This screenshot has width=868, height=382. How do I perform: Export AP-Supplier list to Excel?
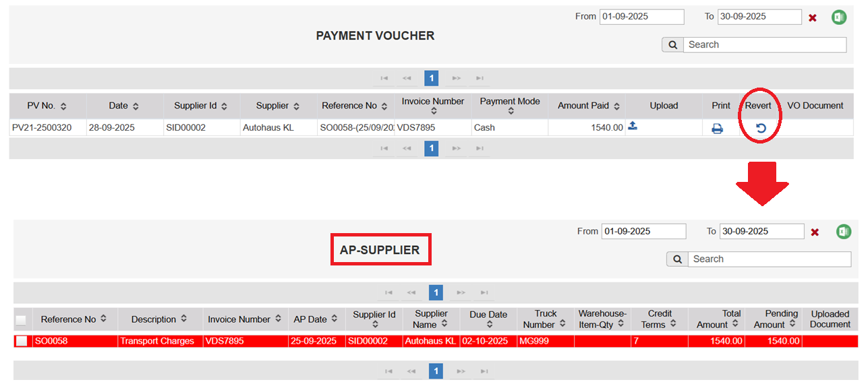point(844,232)
